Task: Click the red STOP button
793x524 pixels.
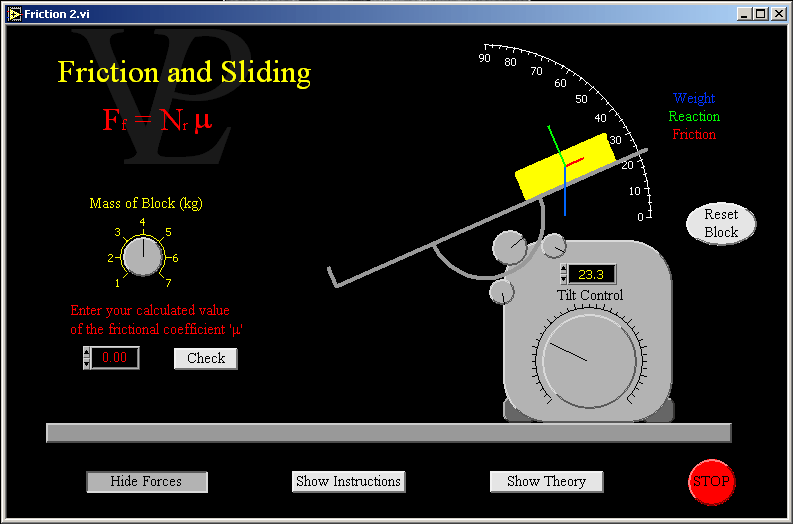Action: pos(711,481)
